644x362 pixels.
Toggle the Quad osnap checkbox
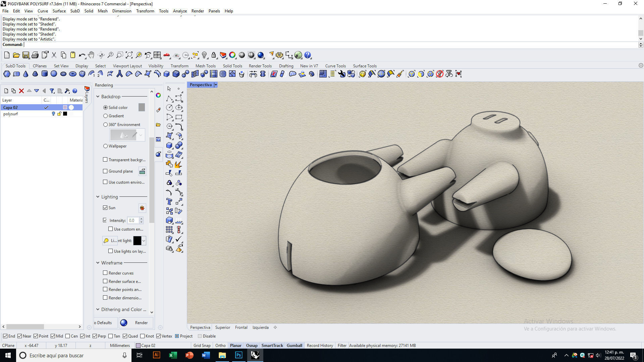click(x=125, y=336)
